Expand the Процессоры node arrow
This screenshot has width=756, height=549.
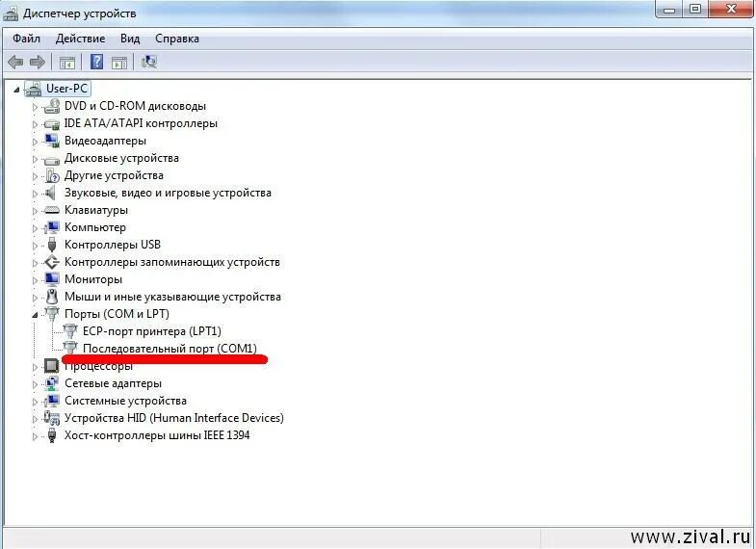[35, 367]
